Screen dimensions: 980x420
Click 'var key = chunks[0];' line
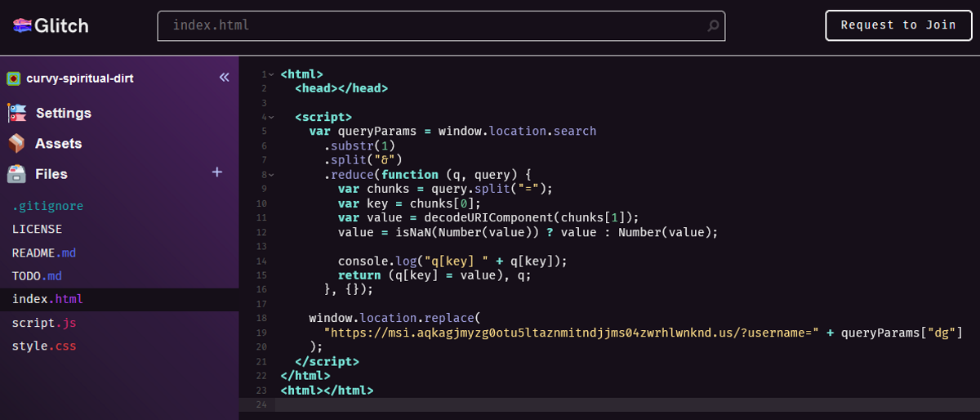click(x=409, y=203)
